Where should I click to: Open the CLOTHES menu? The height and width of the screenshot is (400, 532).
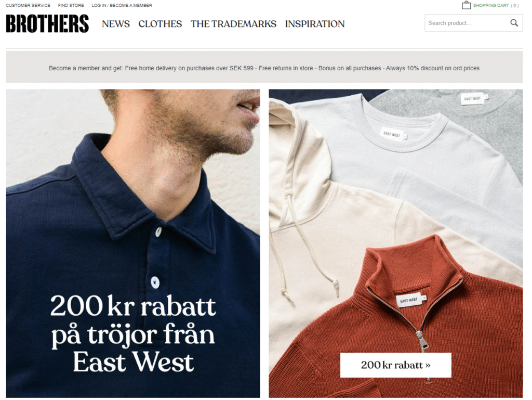160,24
